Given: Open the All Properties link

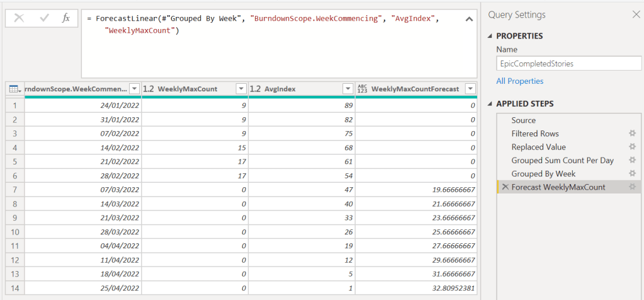Looking at the screenshot, I should [x=519, y=81].
